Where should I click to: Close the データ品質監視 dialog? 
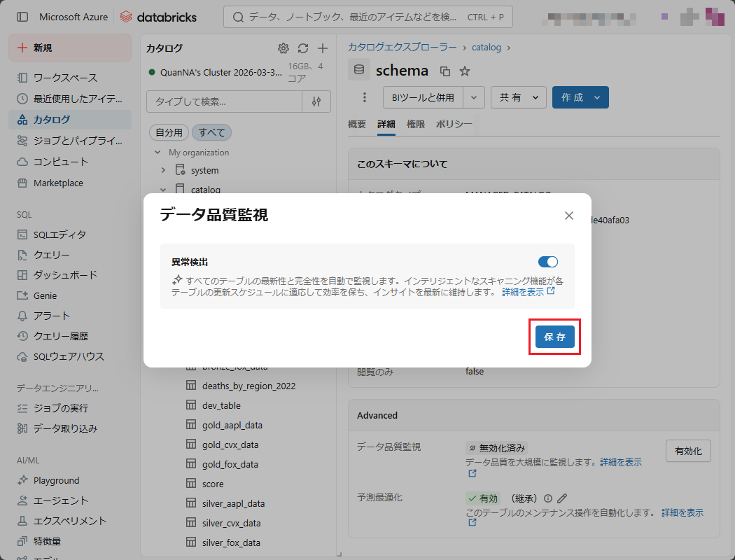tap(569, 216)
